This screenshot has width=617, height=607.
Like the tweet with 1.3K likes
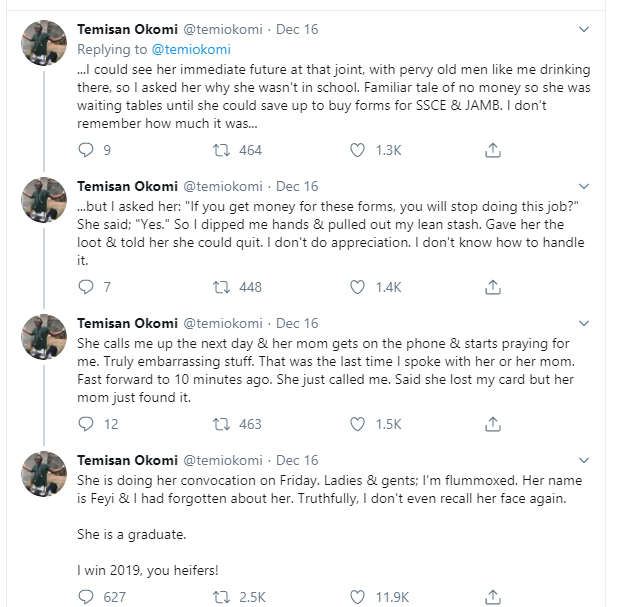(357, 150)
